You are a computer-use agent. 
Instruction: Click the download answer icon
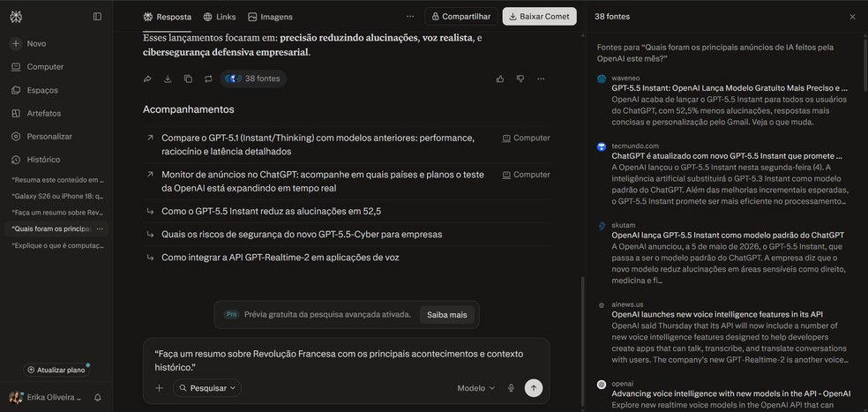(168, 79)
